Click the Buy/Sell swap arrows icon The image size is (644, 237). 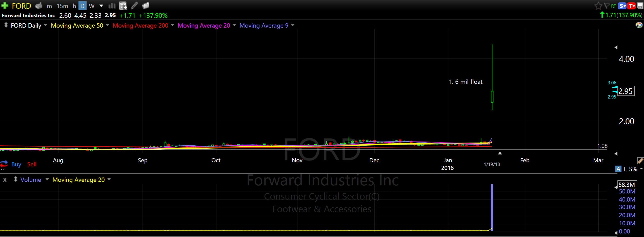(4, 164)
